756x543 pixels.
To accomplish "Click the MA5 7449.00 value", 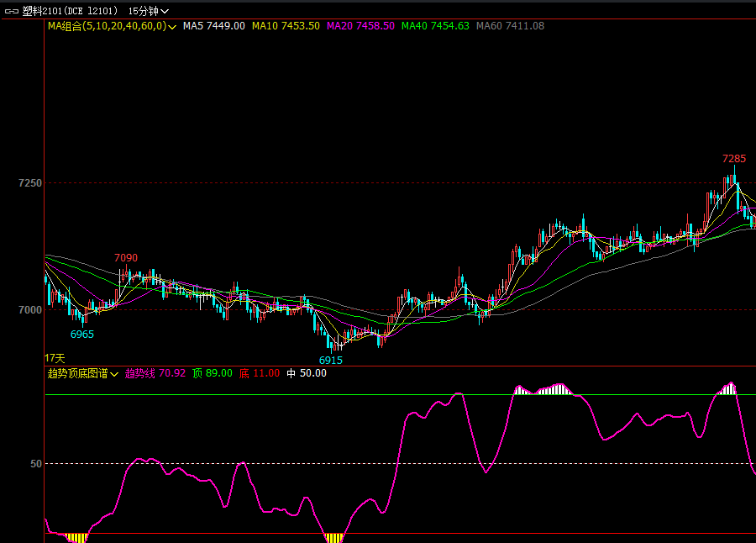I will click(x=213, y=26).
